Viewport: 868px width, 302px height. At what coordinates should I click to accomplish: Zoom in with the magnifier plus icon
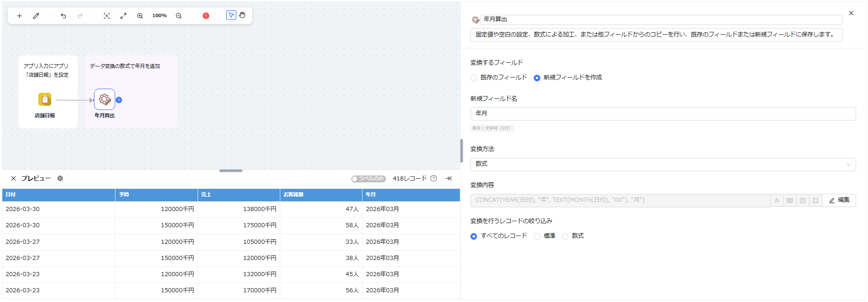(140, 16)
